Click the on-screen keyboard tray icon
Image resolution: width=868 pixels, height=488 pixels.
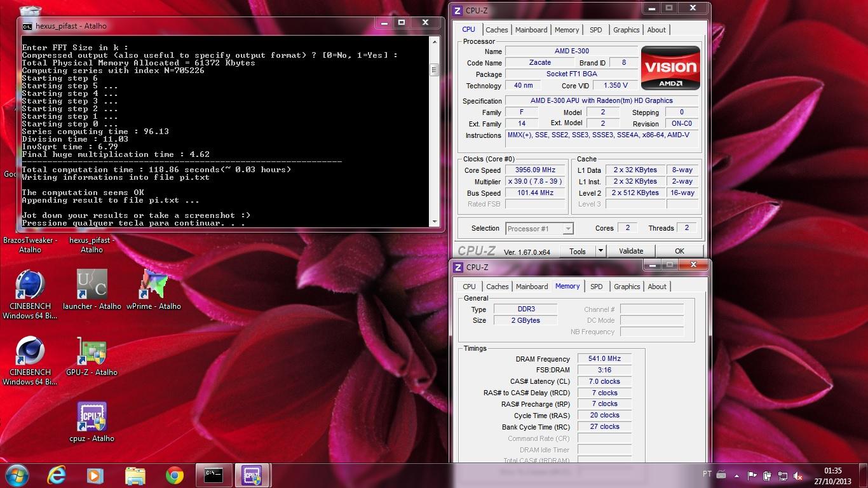721,475
